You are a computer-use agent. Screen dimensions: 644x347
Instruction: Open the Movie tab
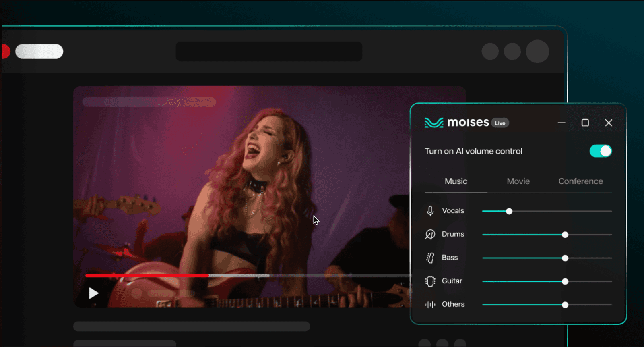click(518, 181)
